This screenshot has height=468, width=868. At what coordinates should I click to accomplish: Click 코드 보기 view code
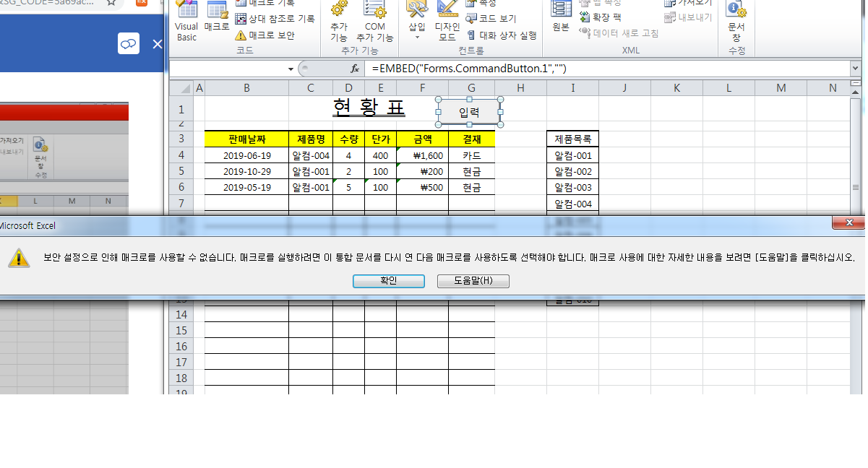(x=491, y=19)
